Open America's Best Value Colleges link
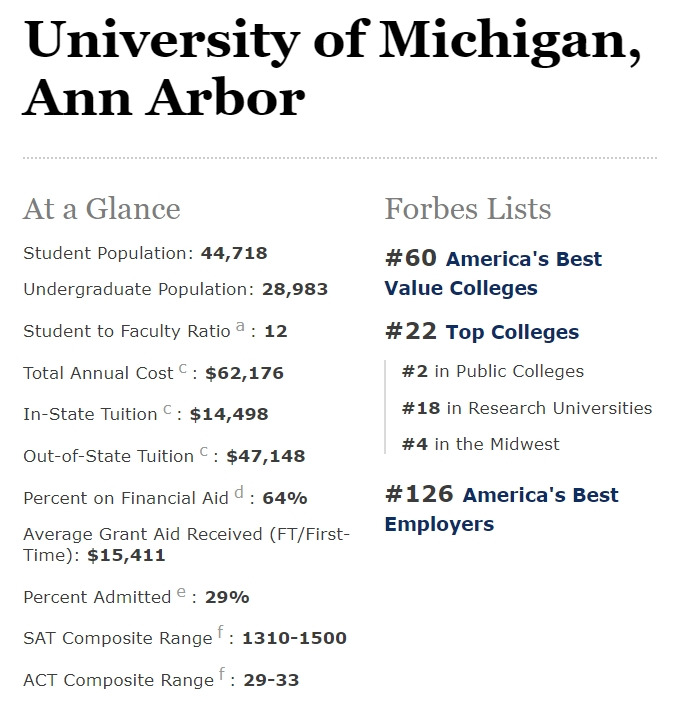This screenshot has width=680, height=702. (493, 274)
